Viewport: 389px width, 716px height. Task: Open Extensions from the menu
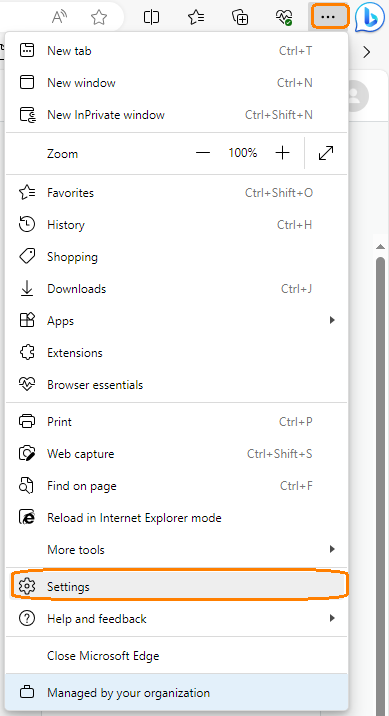pos(177,353)
